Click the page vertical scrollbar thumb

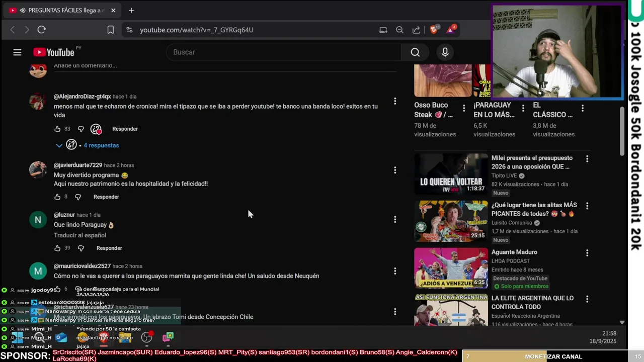click(x=622, y=131)
